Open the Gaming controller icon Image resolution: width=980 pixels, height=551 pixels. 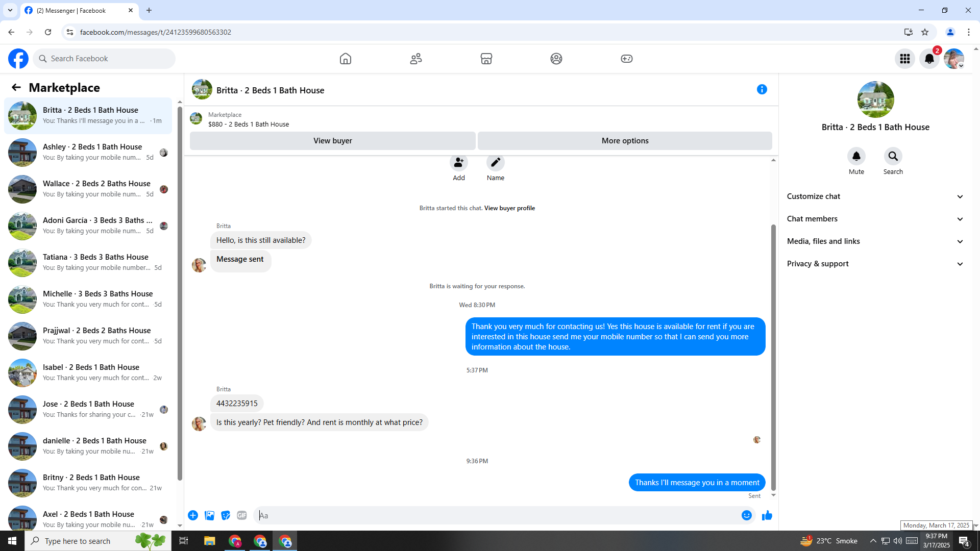point(627,59)
